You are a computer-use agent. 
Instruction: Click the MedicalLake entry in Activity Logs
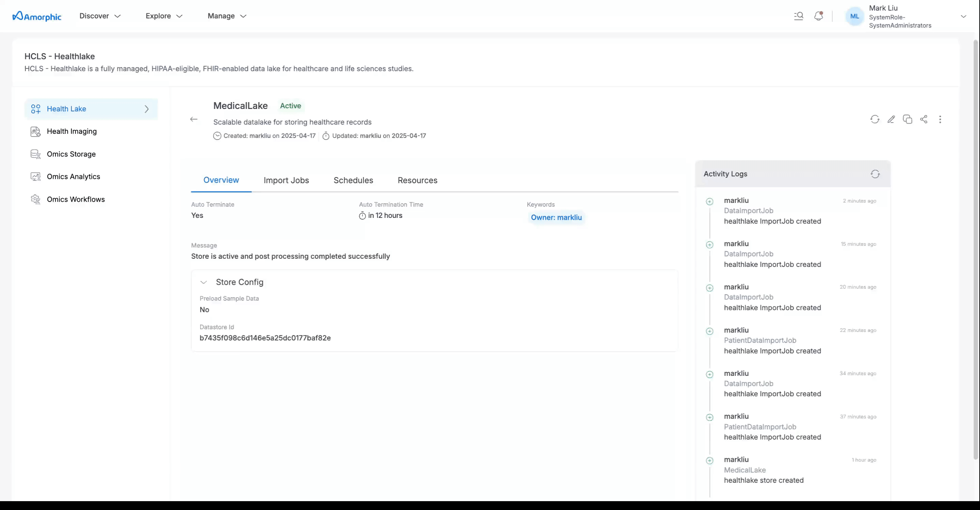745,470
